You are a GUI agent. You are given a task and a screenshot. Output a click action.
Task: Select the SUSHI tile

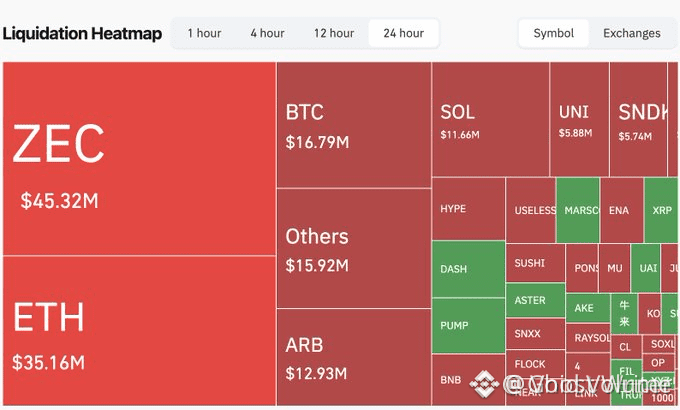tap(535, 263)
